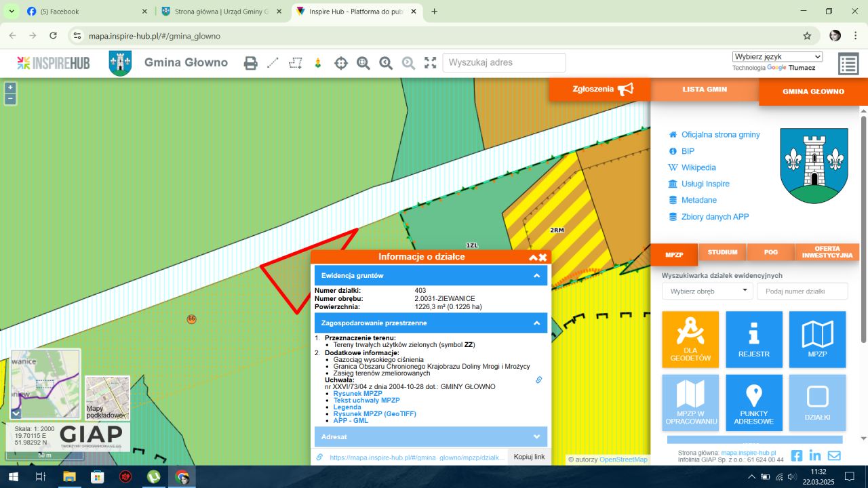The image size is (868, 488).
Task: Open the Wybierz język language dropdown
Action: 777,57
